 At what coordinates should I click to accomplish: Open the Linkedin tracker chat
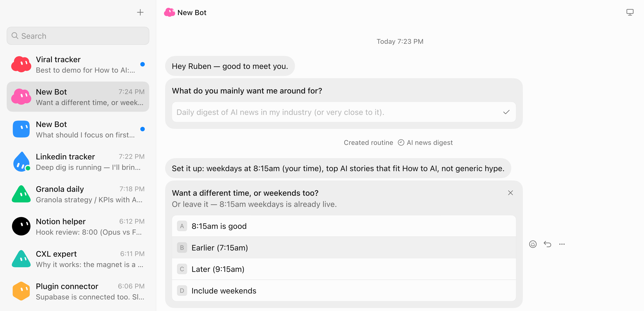[78, 162]
